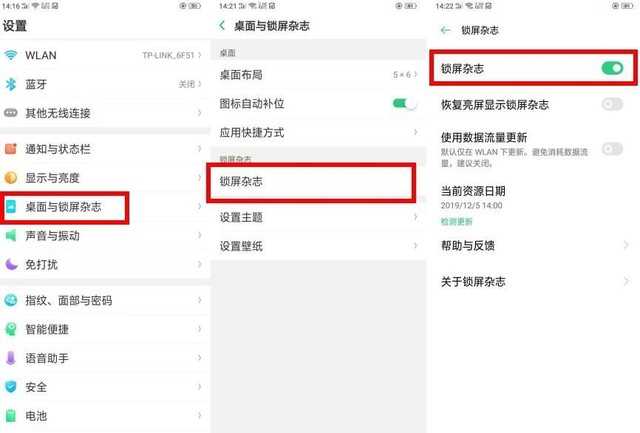Toggle 恢复亮屏显示锁屏杂志 switch

click(x=612, y=104)
